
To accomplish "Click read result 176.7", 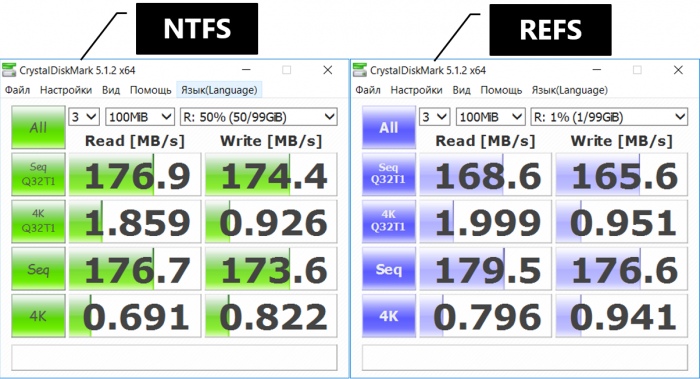I will (x=135, y=269).
